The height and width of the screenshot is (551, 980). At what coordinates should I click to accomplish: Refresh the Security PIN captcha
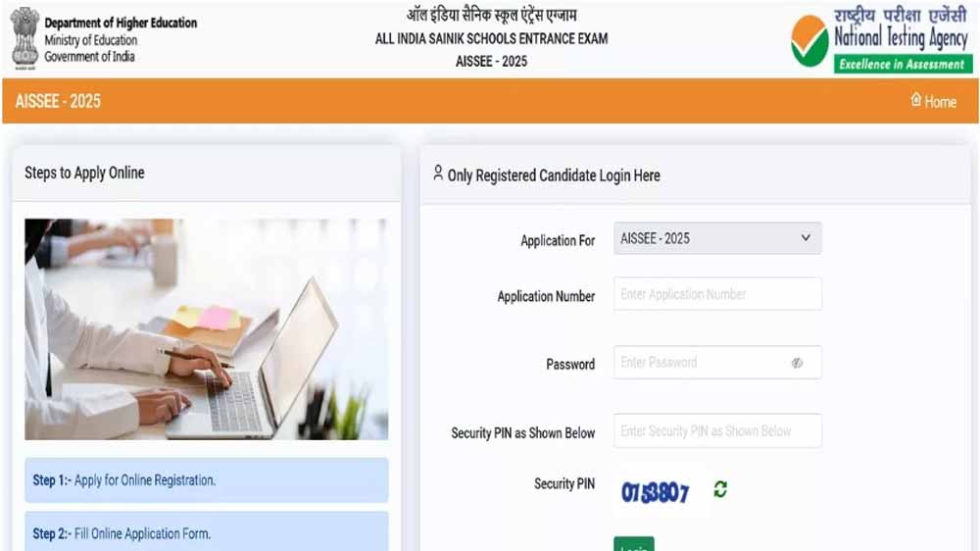(x=720, y=489)
